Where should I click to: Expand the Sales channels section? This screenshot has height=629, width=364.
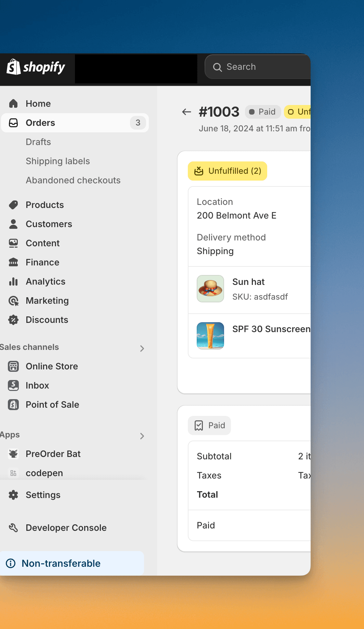[142, 349]
